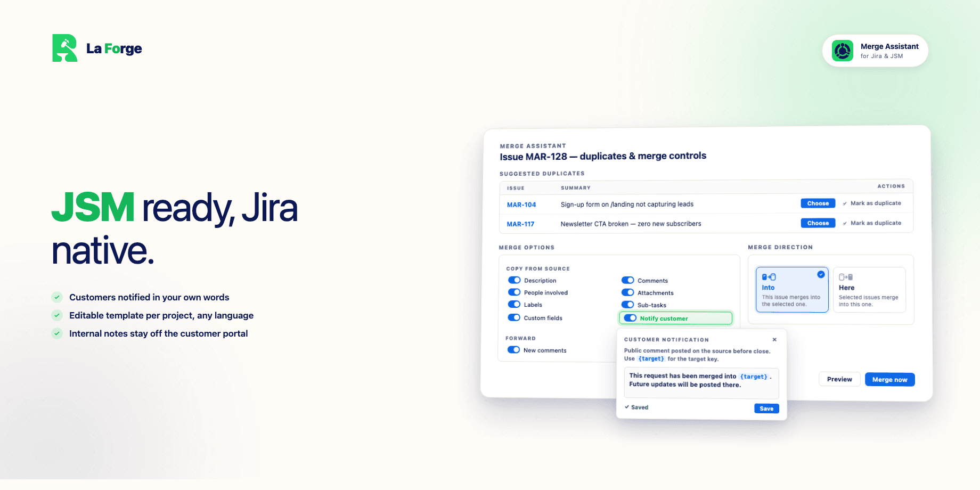Toggle the Sub-tasks switch
This screenshot has height=490, width=980.
click(628, 305)
